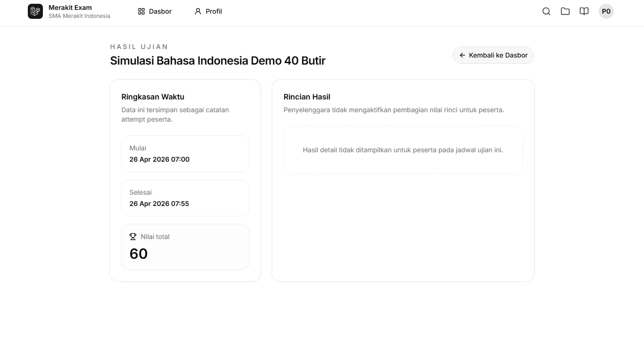Viewport: 644px width, 362px height.
Task: Click Hasil detail tidak ditampilkan message
Action: [x=403, y=150]
